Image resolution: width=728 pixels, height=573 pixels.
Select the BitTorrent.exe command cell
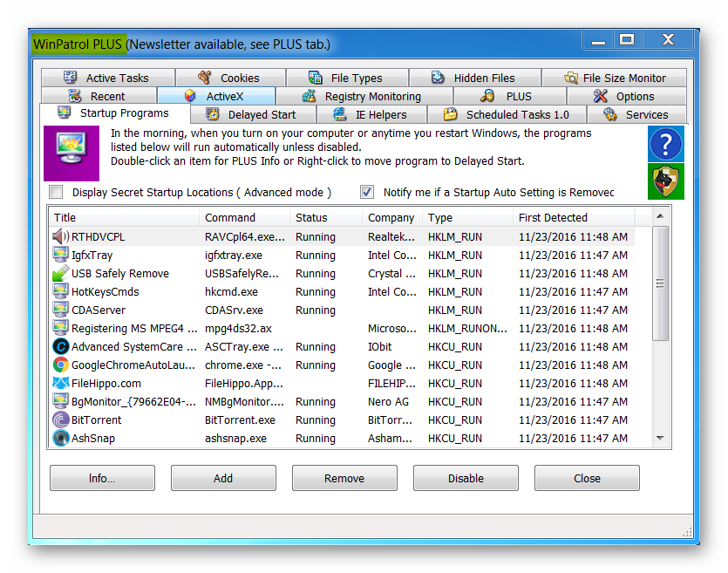[240, 420]
